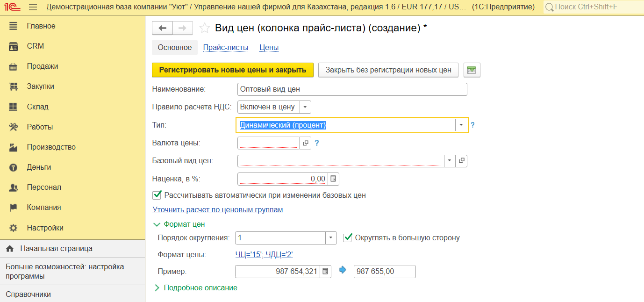Star this form as favorite
644x302 pixels.
(x=204, y=28)
